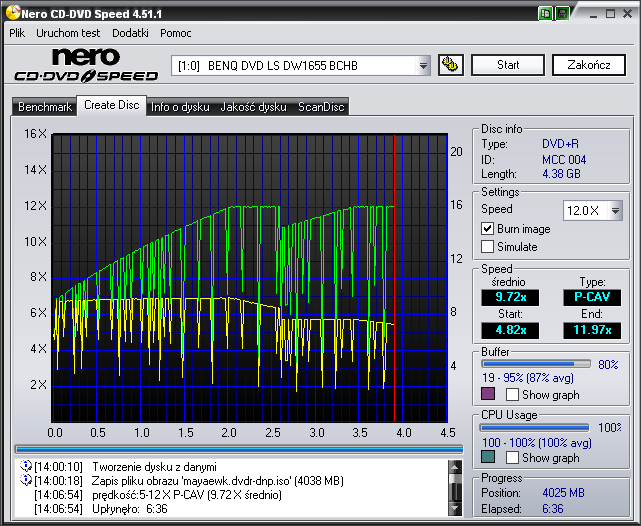Click the green save-screenshot floppy icon
641x526 pixels.
[x=563, y=13]
